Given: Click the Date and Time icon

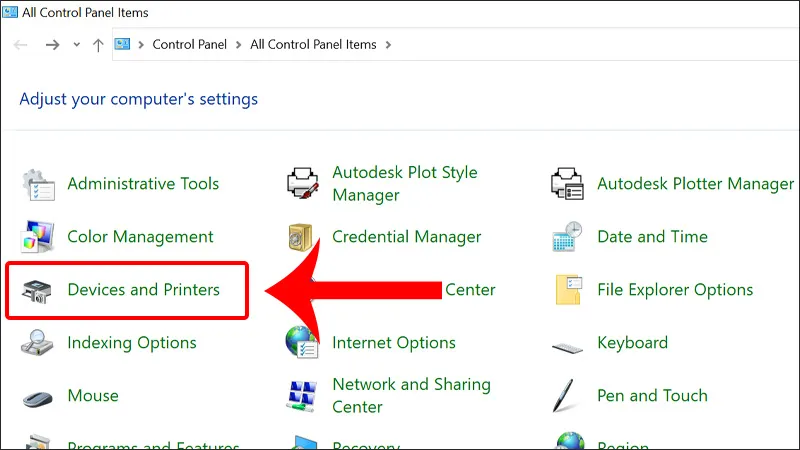Looking at the screenshot, I should point(567,238).
